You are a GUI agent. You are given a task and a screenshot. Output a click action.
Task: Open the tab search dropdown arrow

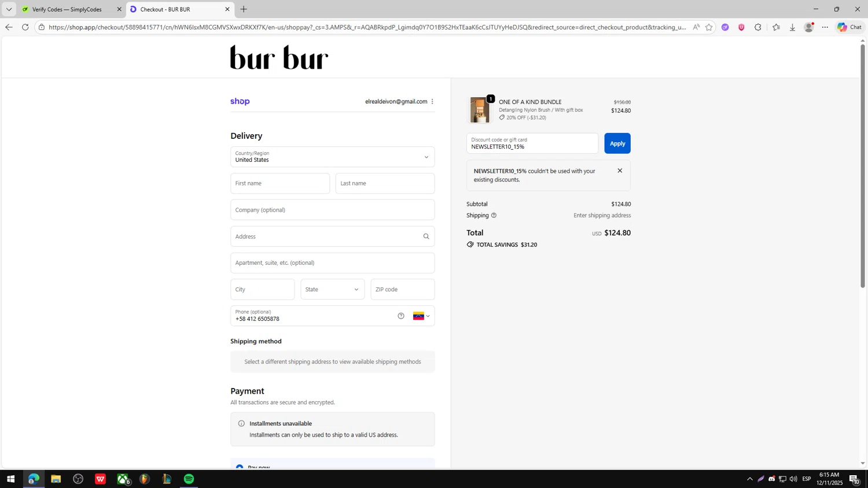point(9,9)
